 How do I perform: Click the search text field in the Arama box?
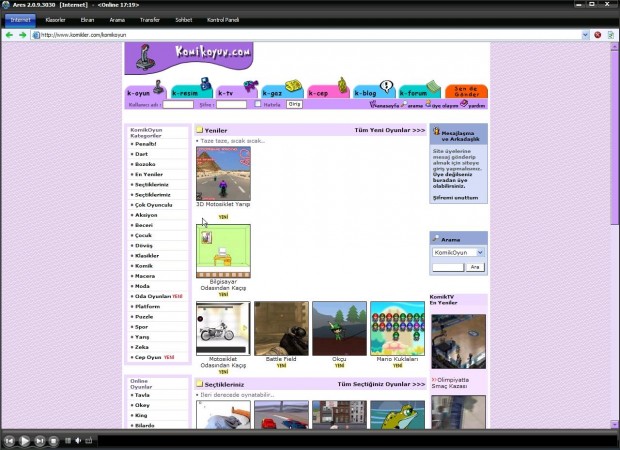pos(448,267)
